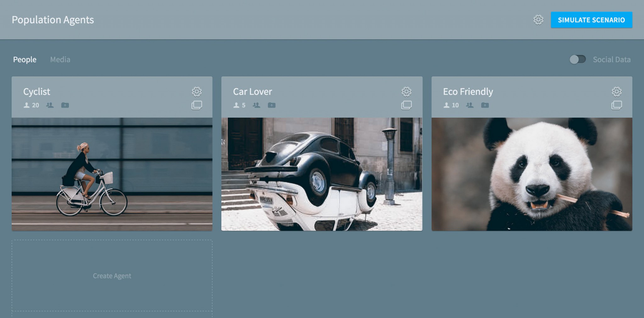This screenshot has height=318, width=644.
Task: Click the duplicate icon on the Eco Friendly card
Action: [617, 105]
